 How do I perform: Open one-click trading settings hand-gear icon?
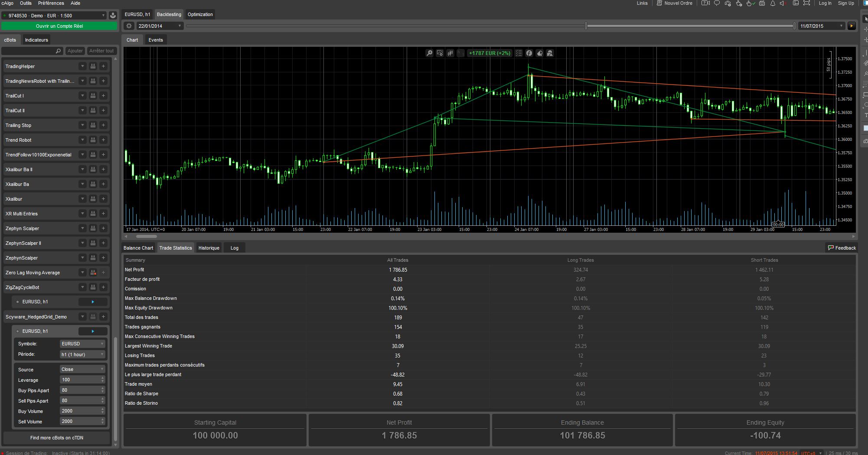pos(739,3)
